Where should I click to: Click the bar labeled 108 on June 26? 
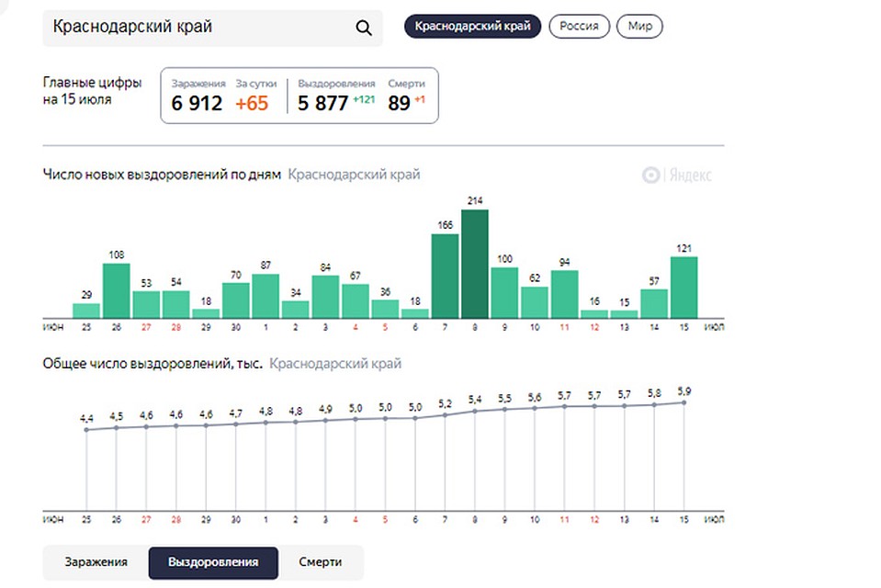[x=117, y=289]
